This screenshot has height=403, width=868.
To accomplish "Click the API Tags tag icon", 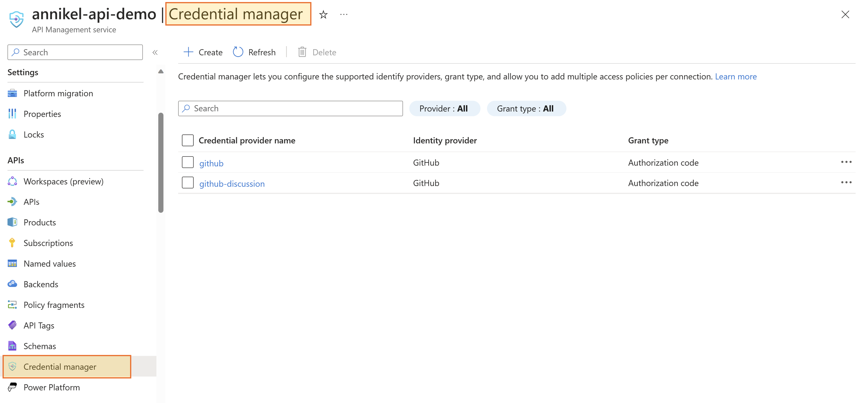I will pyautogui.click(x=12, y=325).
